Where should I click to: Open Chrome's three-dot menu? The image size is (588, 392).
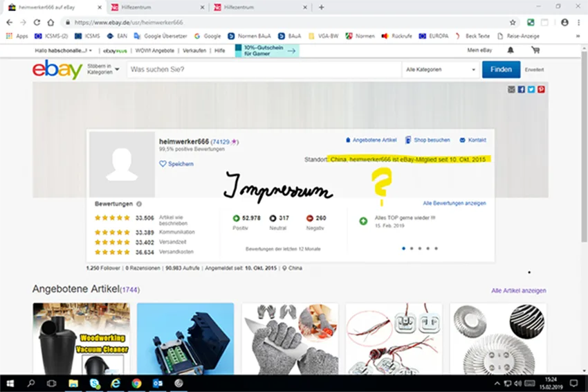click(578, 23)
